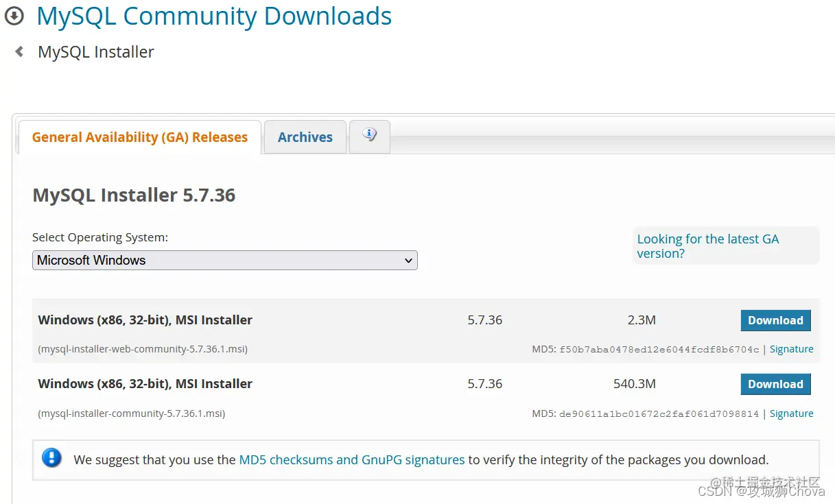Open Signature link for 540.3M installer
835x504 pixels.
pyautogui.click(x=791, y=413)
